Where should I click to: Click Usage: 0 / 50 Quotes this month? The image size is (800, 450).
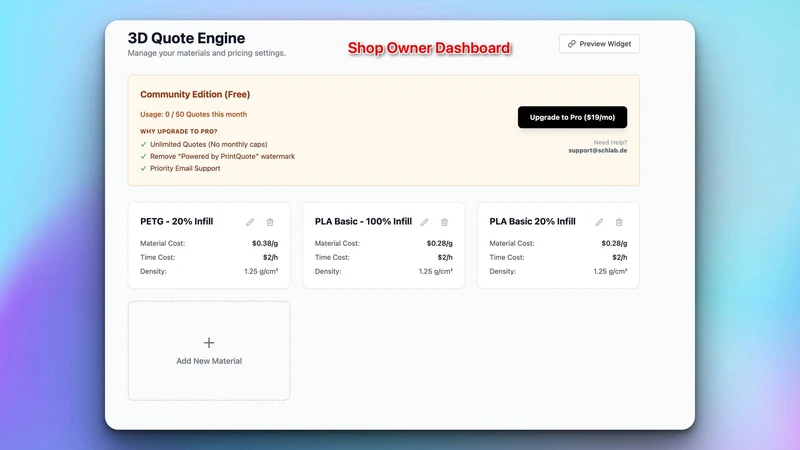(193, 114)
